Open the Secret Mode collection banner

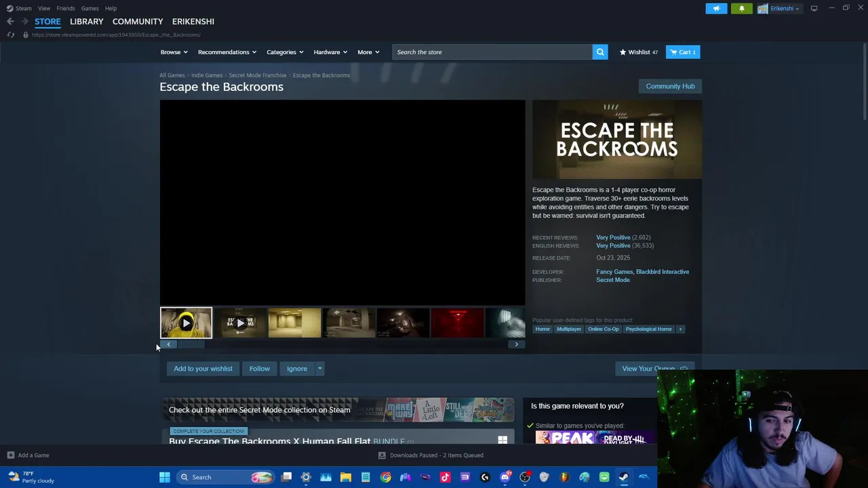click(338, 410)
